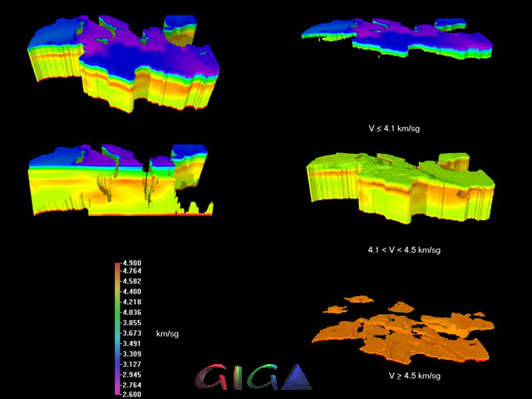Click the '4.1 < V < 4.5 km/sg' caption

pyautogui.click(x=404, y=250)
